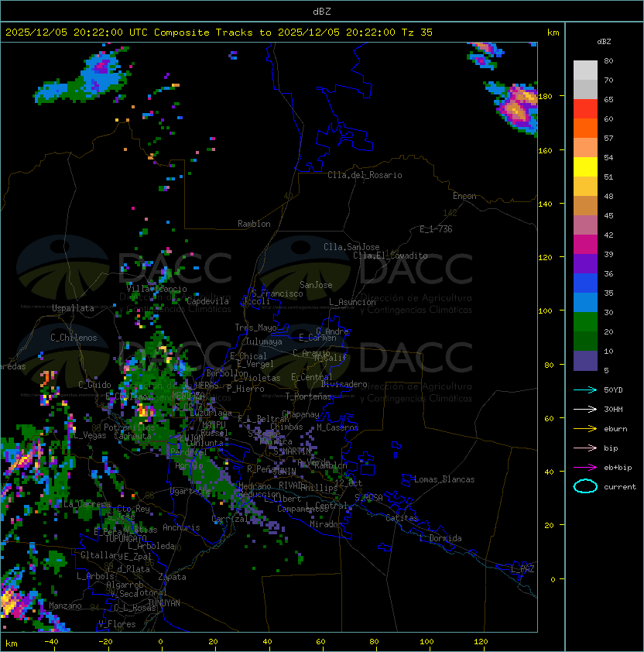
Task: Click the Anchoris map label
Action: [181, 527]
